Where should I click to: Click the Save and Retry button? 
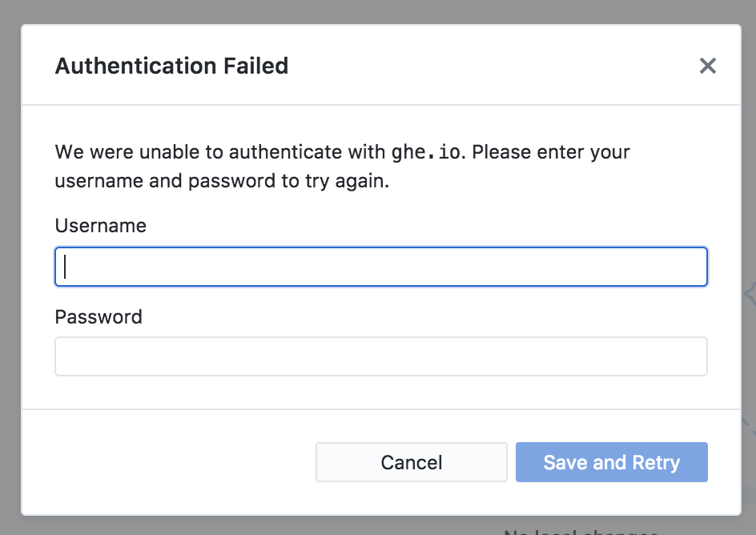pyautogui.click(x=611, y=462)
